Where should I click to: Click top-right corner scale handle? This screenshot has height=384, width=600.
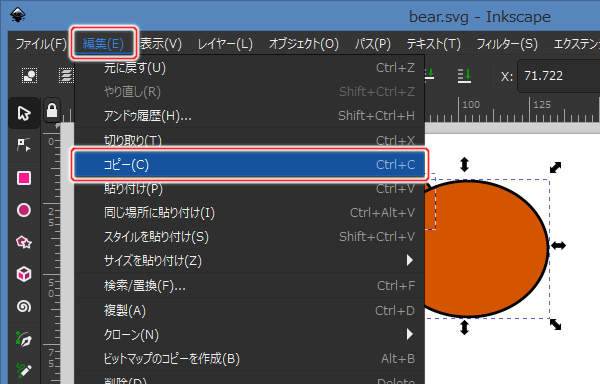coord(555,167)
